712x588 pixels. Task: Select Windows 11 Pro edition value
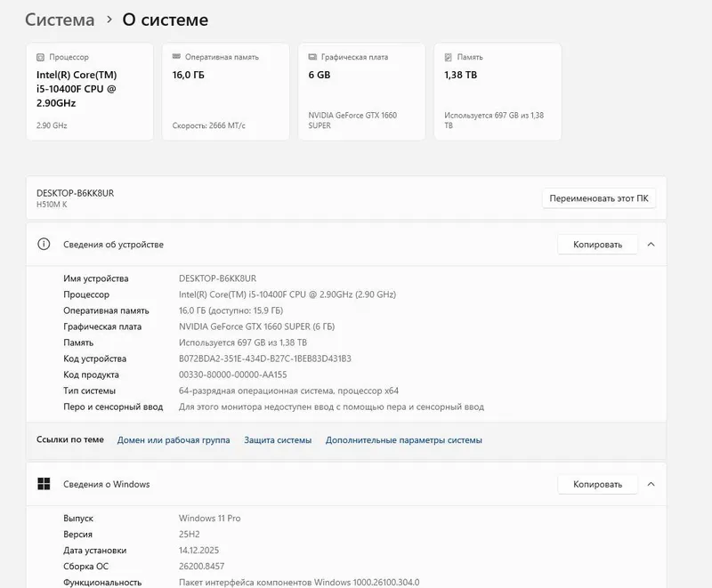pyautogui.click(x=210, y=518)
